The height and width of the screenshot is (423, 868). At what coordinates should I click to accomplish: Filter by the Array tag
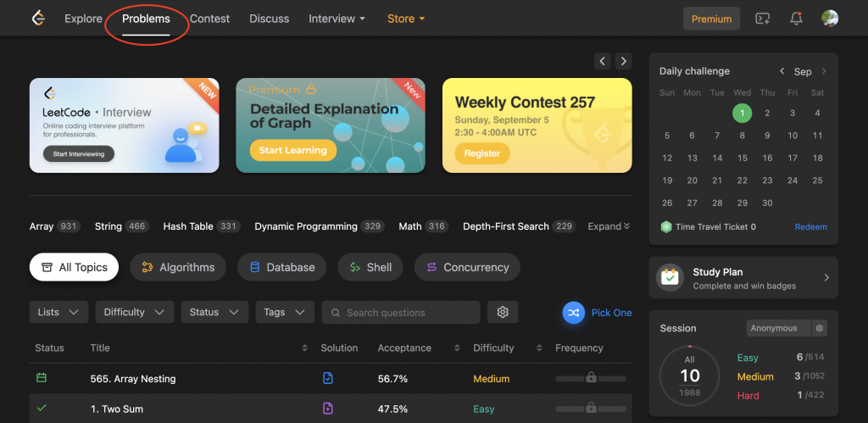pos(55,226)
